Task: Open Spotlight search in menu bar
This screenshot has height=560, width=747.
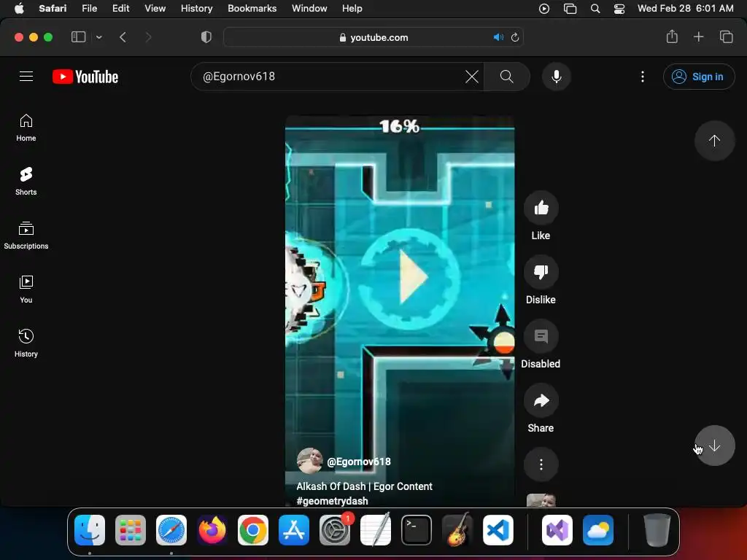Action: (595, 9)
